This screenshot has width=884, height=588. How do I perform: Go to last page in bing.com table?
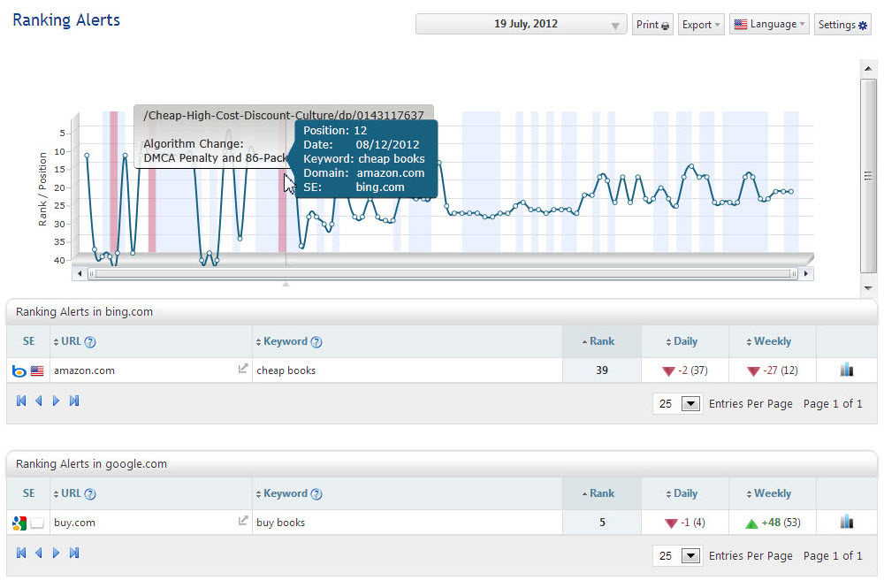pyautogui.click(x=74, y=401)
